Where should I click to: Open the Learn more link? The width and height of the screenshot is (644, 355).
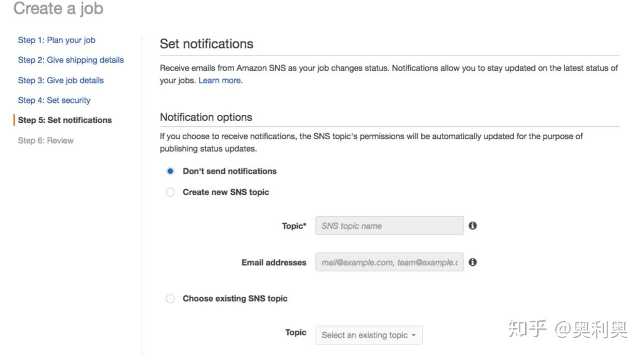click(x=220, y=81)
